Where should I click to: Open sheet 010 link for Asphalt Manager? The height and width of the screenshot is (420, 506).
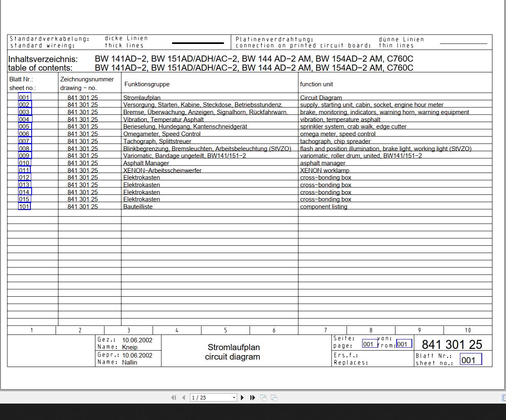pos(24,163)
